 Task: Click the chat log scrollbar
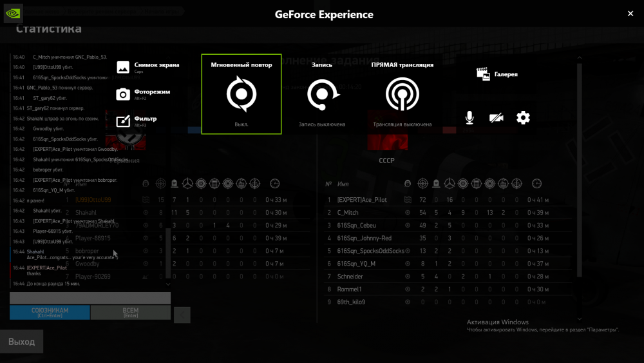(x=167, y=253)
